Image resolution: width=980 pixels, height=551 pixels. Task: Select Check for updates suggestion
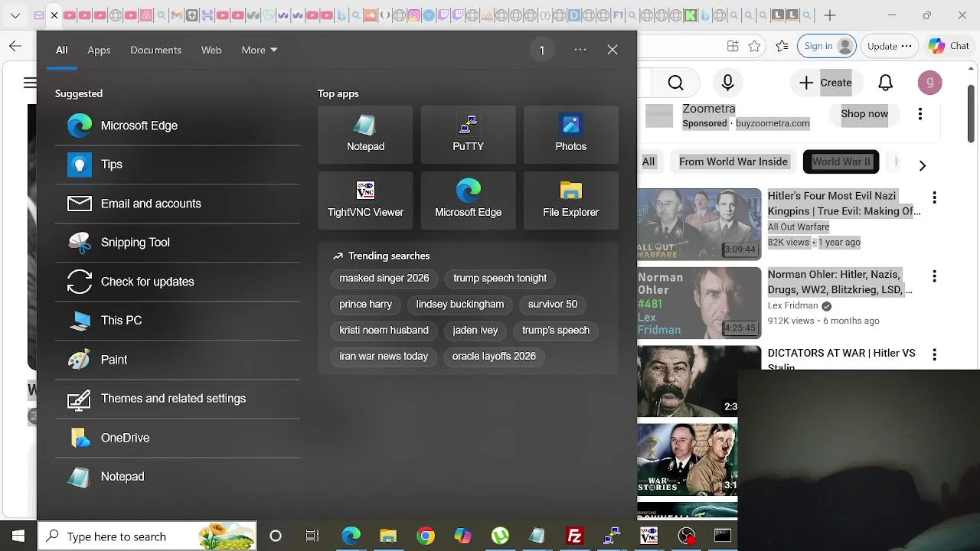(177, 282)
